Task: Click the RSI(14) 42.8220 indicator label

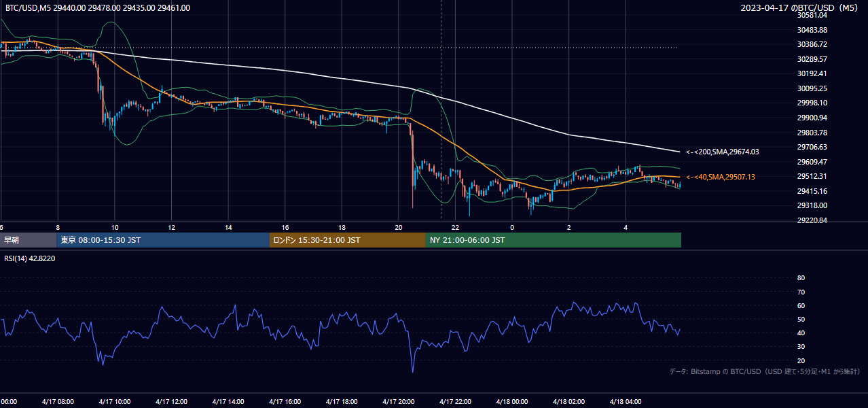Action: (x=30, y=258)
